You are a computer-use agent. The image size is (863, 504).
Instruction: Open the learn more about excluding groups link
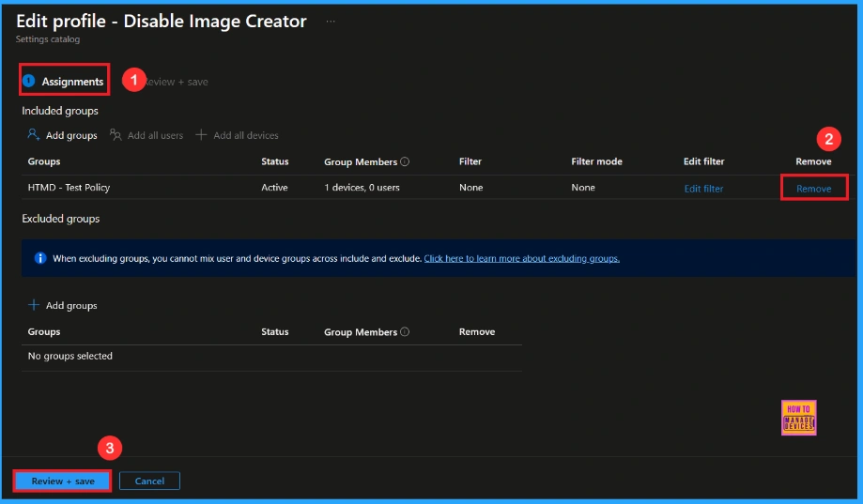[x=522, y=259]
